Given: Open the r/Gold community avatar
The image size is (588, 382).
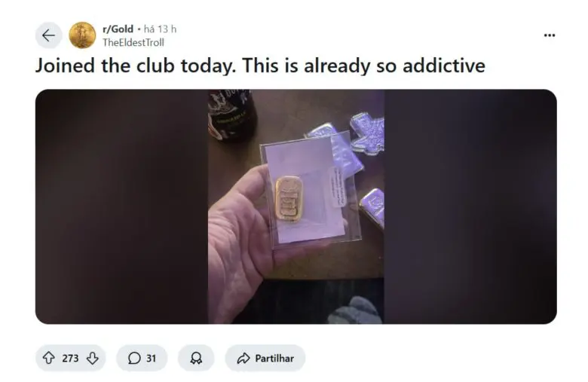Looking at the screenshot, I should [82, 35].
